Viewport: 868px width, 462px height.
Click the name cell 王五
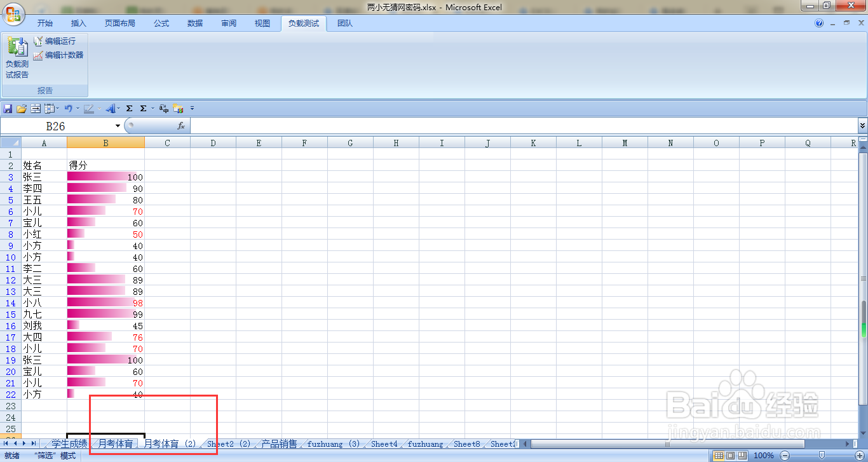click(44, 200)
